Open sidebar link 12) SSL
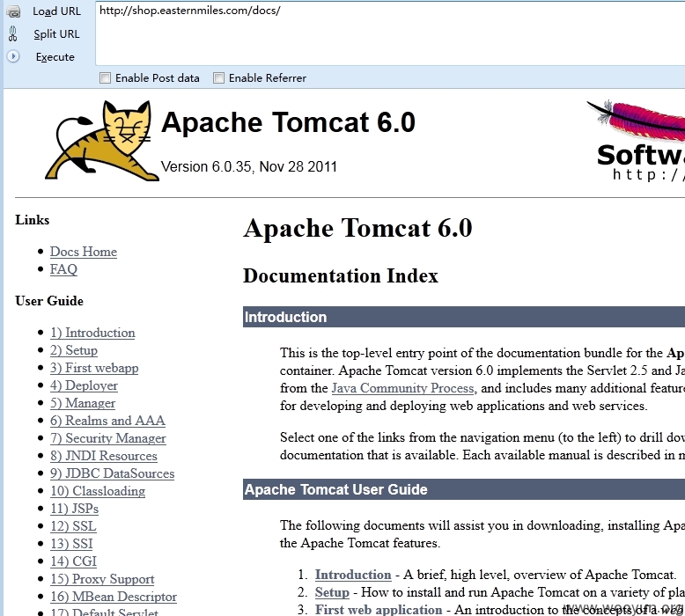685x616 pixels. 73,526
